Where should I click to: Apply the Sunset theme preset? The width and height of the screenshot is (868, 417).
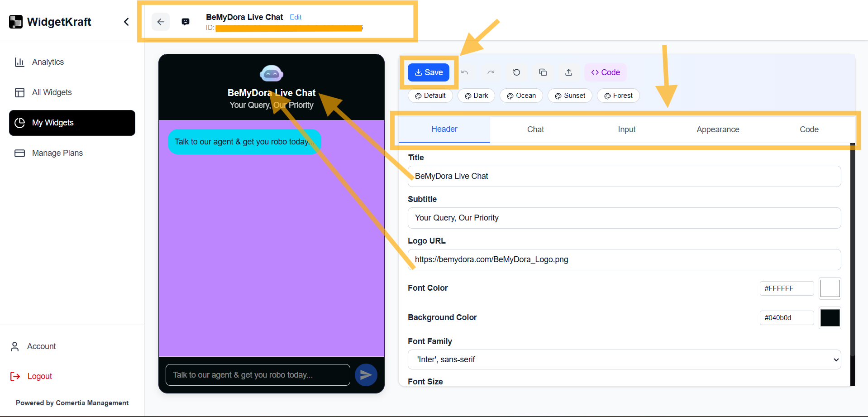pyautogui.click(x=570, y=96)
